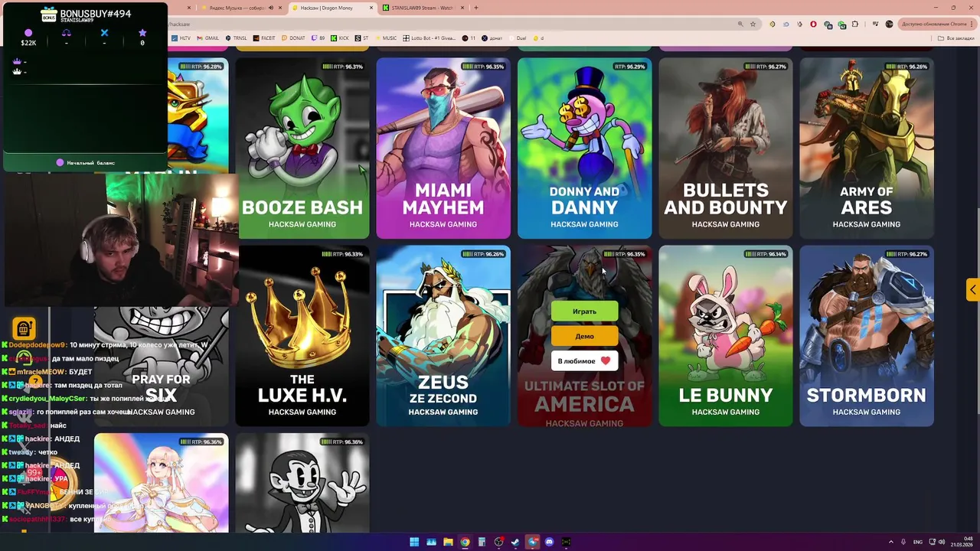Image resolution: width=980 pixels, height=551 pixels.
Task: Open the TRNSL bookmark
Action: [x=236, y=37]
